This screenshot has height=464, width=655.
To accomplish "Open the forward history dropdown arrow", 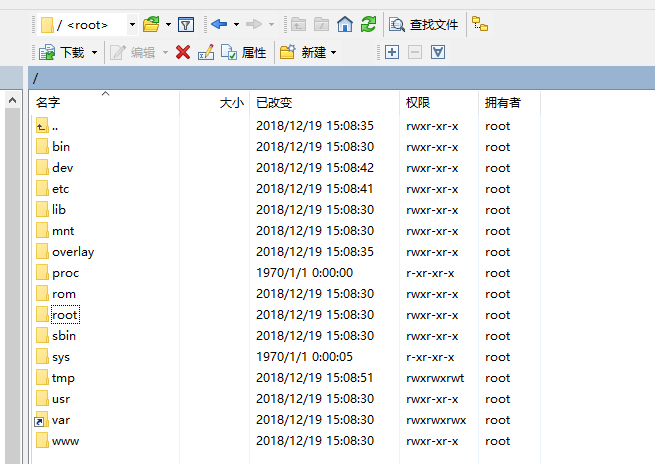I will [x=272, y=25].
